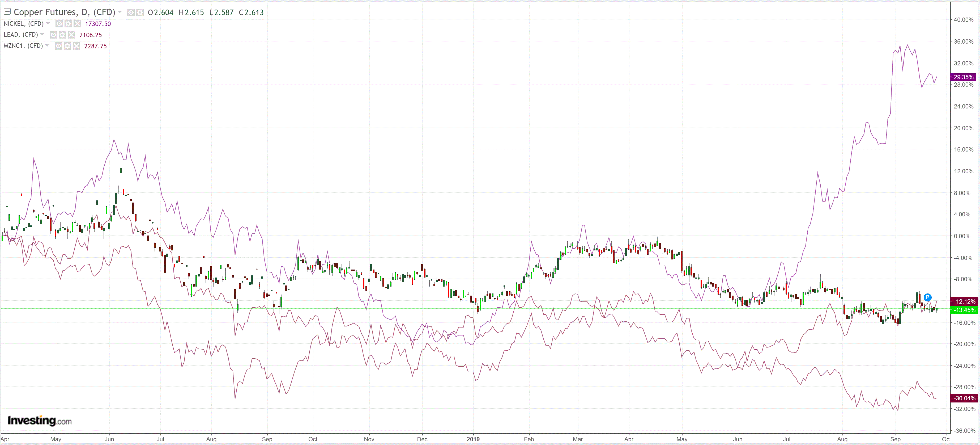Toggle MZNC1 series visibility eye
This screenshot has width=980, height=445.
pos(59,46)
